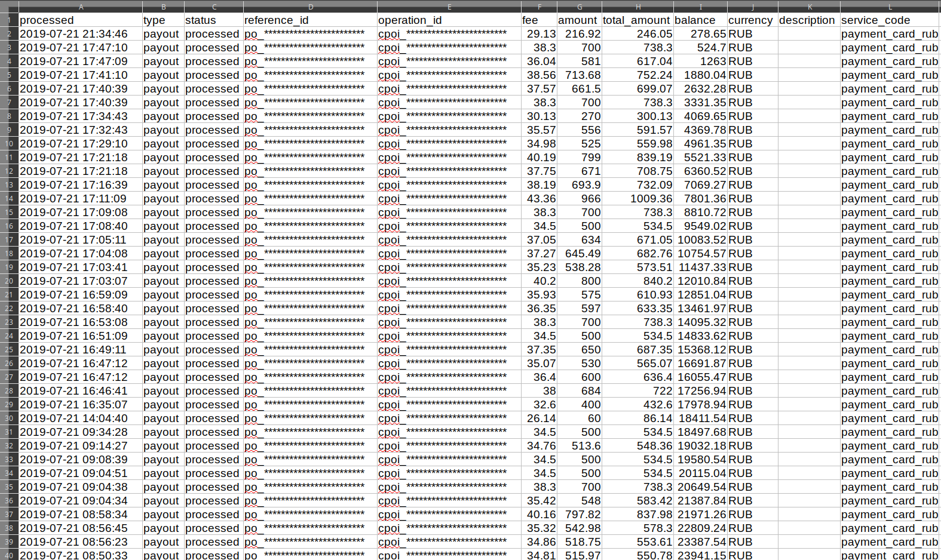The image size is (941, 560).
Task: Select timestamp cell 2019-07-21 08:56:23
Action: pos(81,542)
